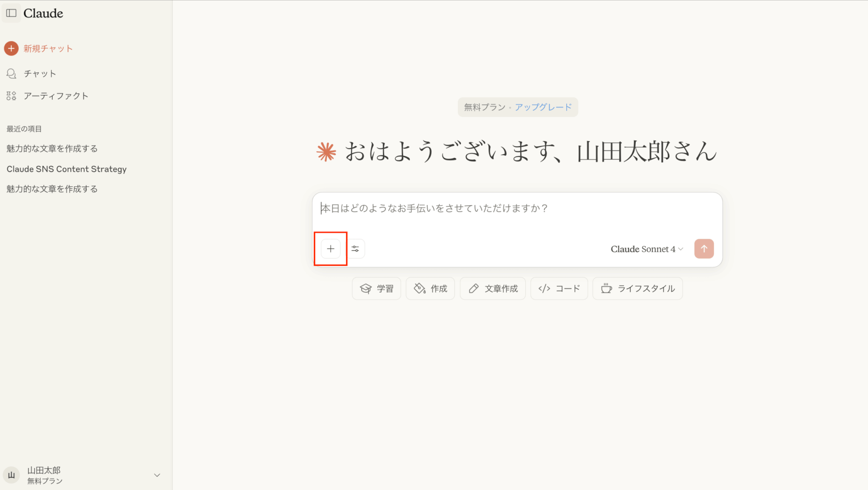The image size is (868, 490).
Task: Select the 作成 suggestion chip
Action: tap(430, 288)
